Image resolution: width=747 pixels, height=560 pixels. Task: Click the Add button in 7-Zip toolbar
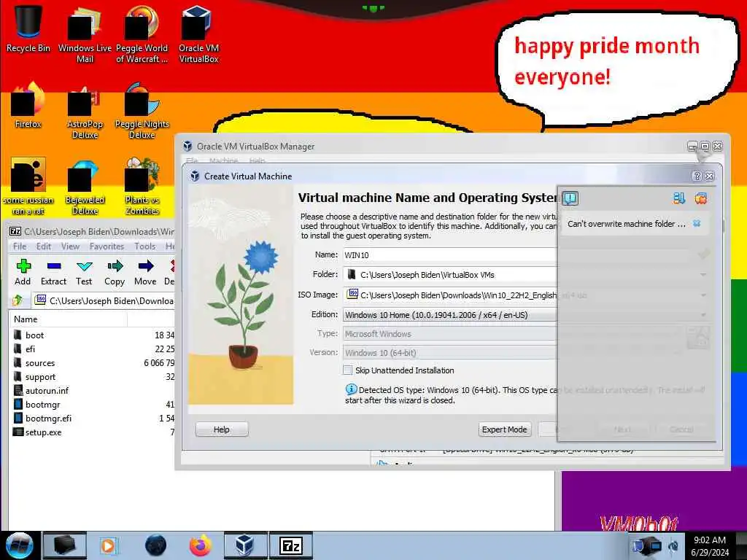(x=23, y=273)
